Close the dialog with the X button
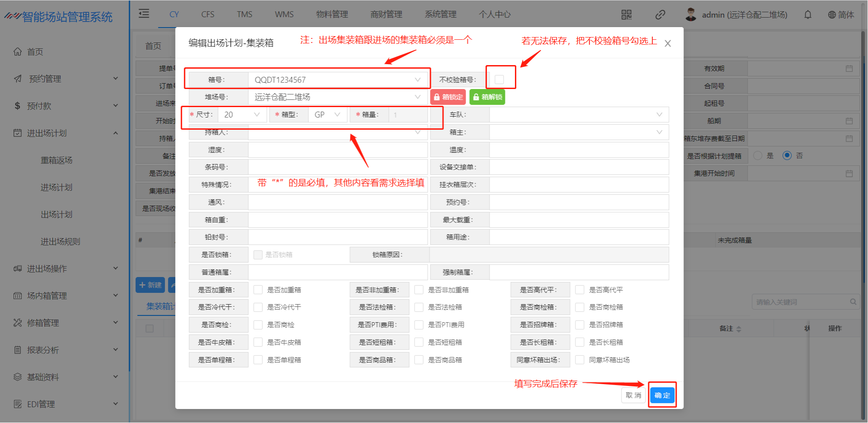 coord(667,44)
